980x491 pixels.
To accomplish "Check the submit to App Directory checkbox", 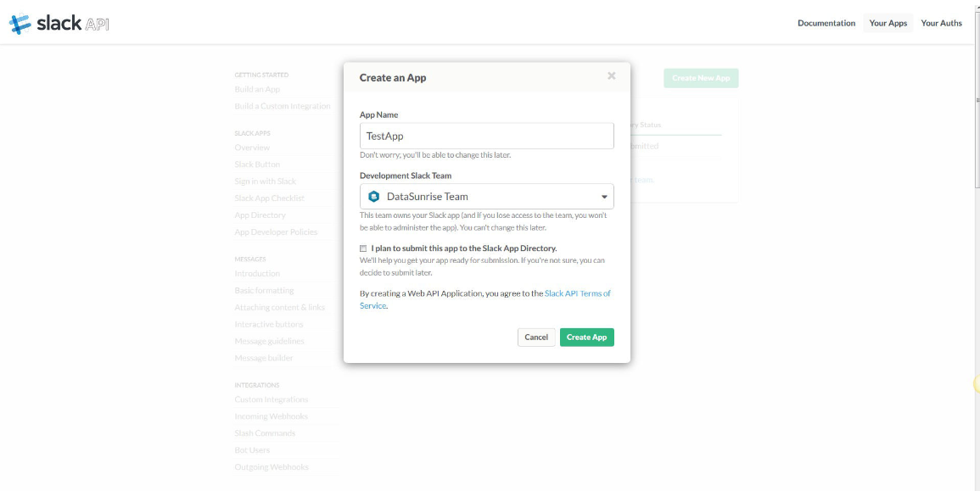I will pos(363,248).
